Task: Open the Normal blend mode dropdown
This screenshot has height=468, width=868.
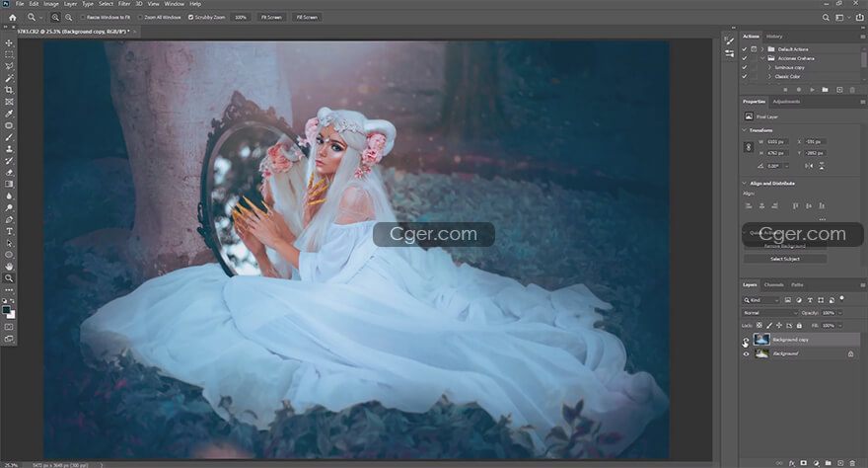Action: point(770,313)
